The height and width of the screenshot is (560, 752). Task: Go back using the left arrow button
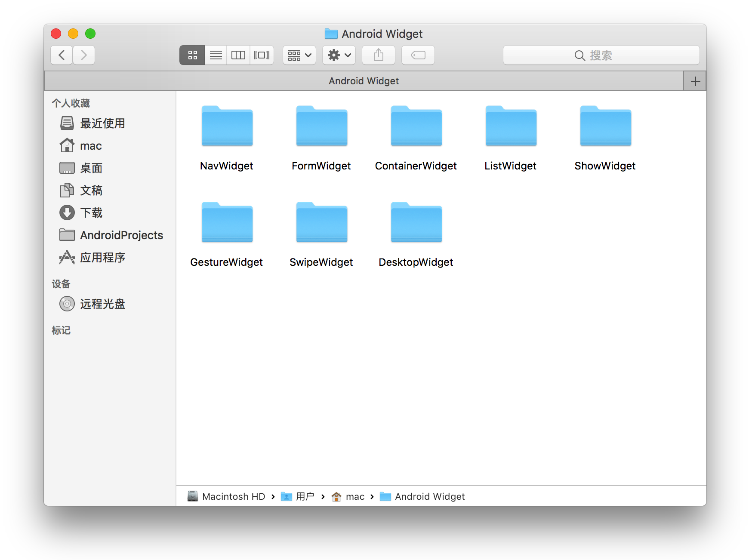coord(62,55)
